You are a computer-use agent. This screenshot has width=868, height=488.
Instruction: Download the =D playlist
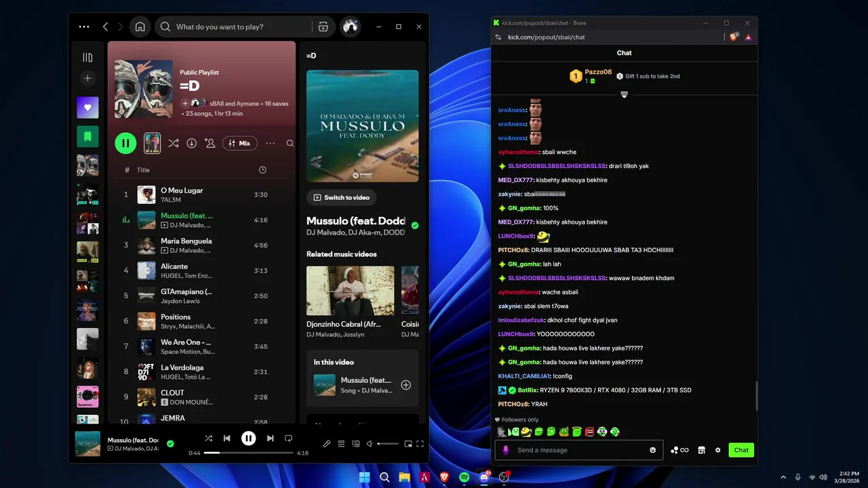pyautogui.click(x=192, y=143)
